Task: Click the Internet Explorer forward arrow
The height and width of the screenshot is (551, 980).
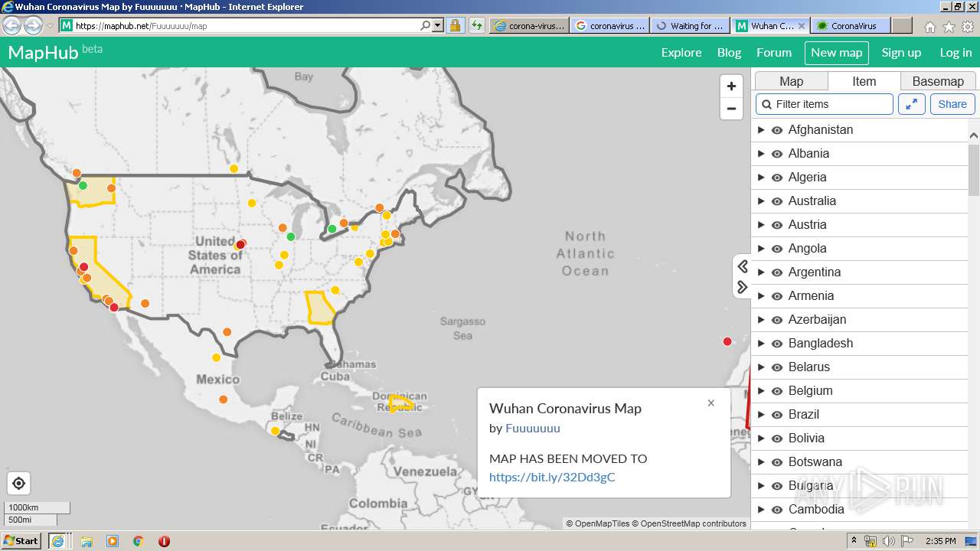Action: [x=33, y=25]
